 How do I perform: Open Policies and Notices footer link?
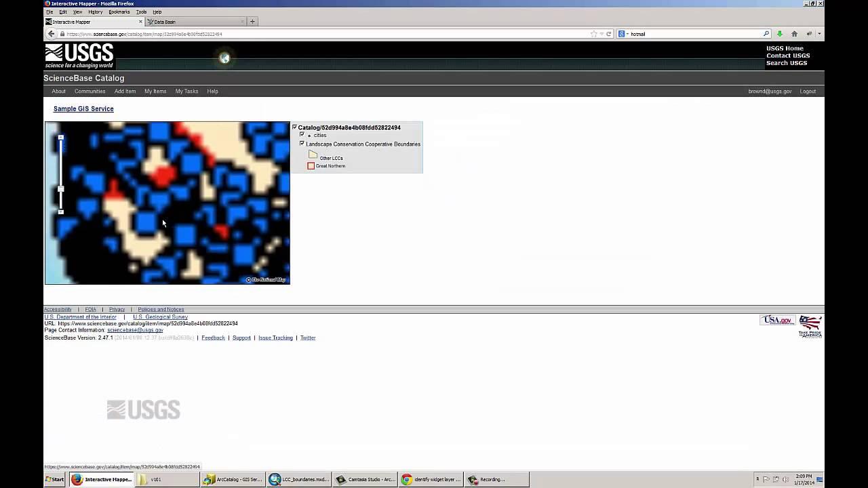pyautogui.click(x=161, y=309)
